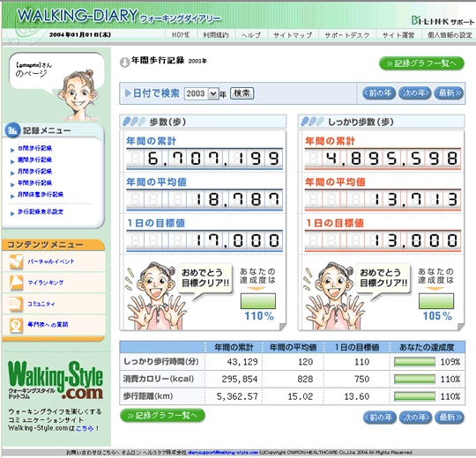This screenshot has width=476, height=458.
Task: Click the My Ranking flag icon
Action: pos(16,283)
